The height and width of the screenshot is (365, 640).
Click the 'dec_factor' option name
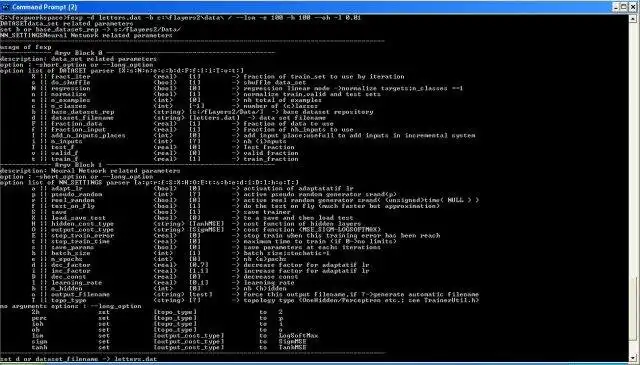71,265
